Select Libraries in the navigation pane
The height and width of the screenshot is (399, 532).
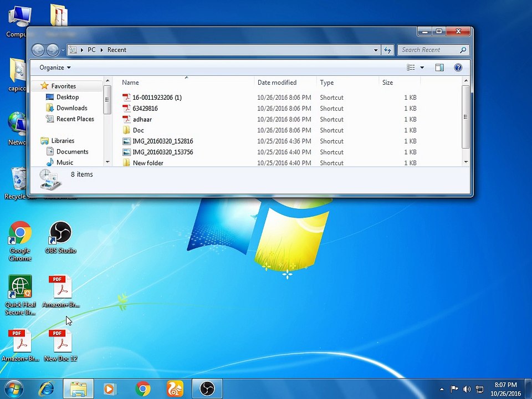coord(63,140)
